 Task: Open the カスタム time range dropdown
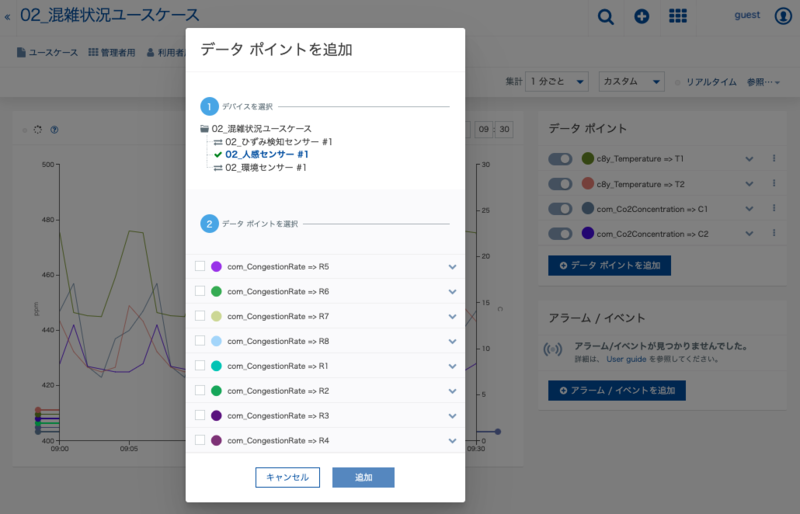click(x=632, y=82)
